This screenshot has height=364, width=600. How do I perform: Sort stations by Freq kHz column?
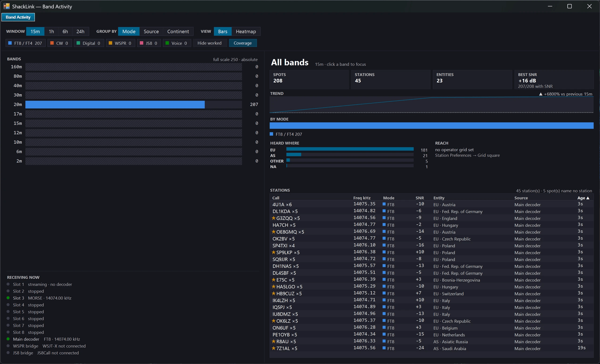click(362, 198)
